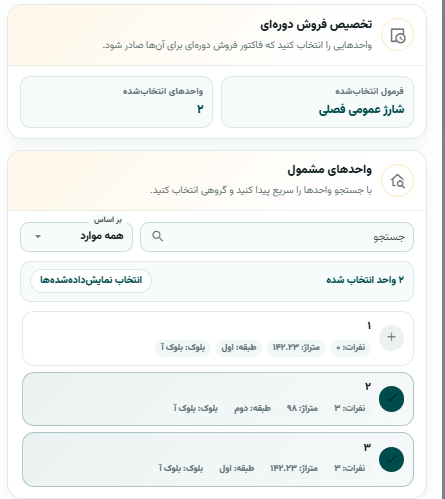
Task: Click the ۲ واحد انتخاب شده label
Action: [365, 280]
